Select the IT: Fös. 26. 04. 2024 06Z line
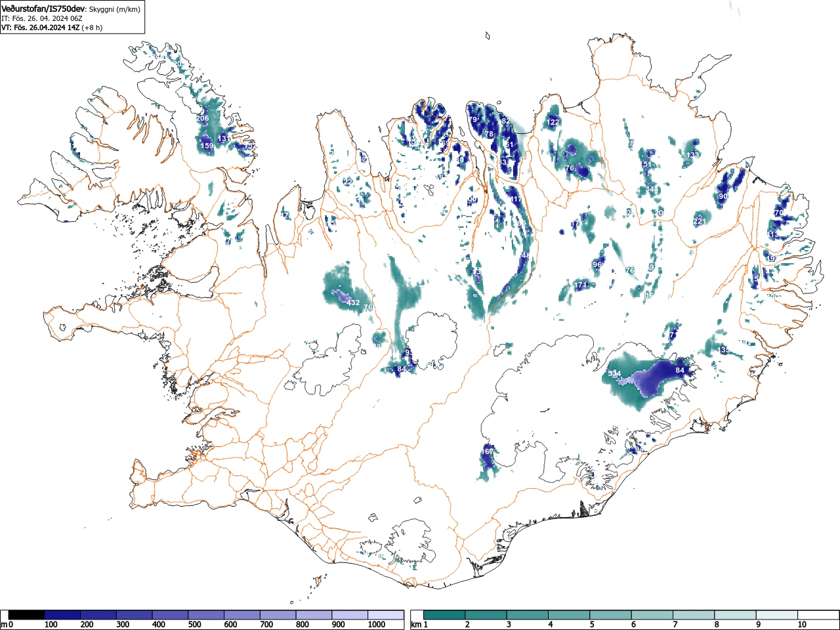840x630 pixels. tap(41, 18)
